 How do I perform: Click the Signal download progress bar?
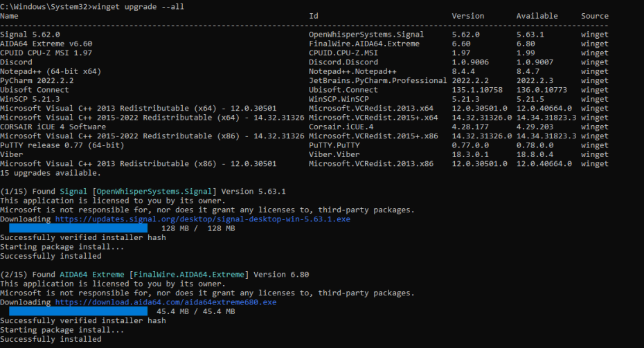78,228
